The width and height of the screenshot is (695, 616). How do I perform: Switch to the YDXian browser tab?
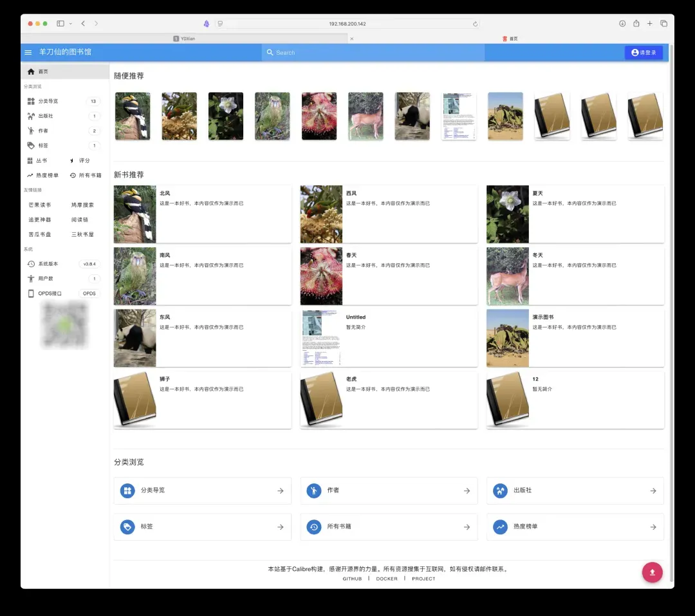pyautogui.click(x=187, y=39)
